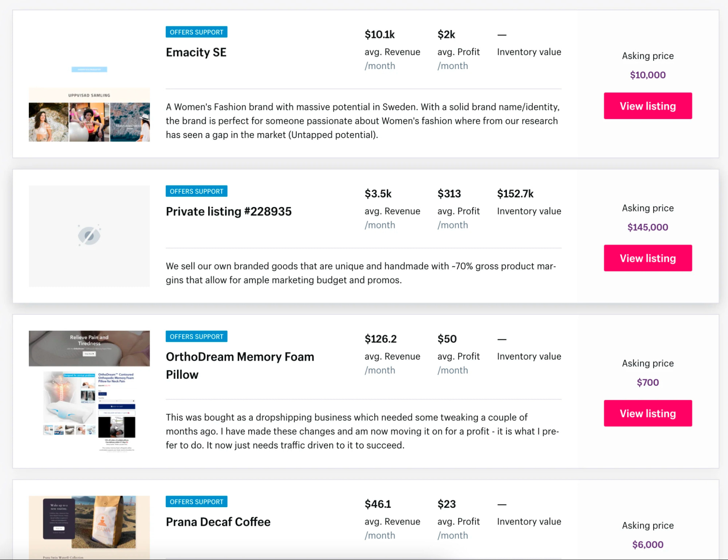Click the OFFERS SUPPORT badge on OrthoDream listing
Screen dimensions: 728x560
coord(196,336)
